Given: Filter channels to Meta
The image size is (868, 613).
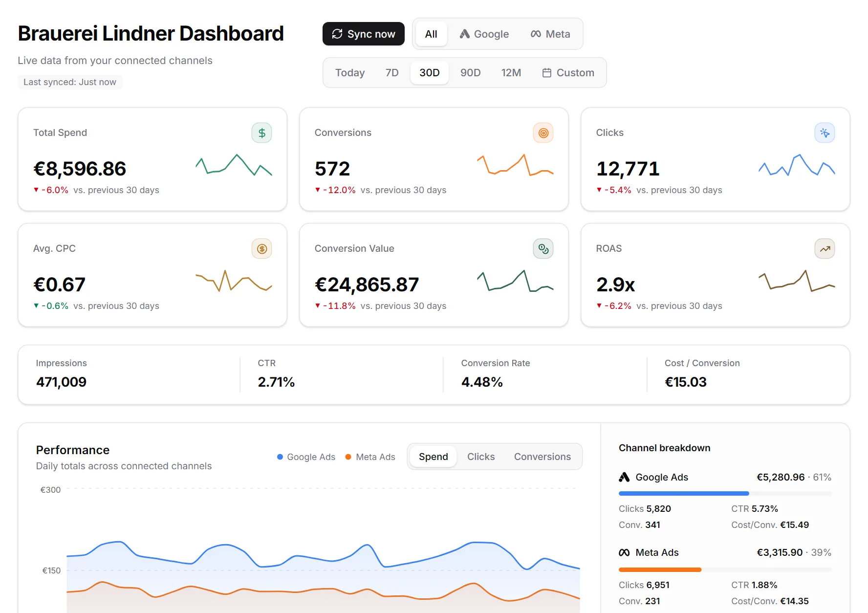Looking at the screenshot, I should (550, 34).
